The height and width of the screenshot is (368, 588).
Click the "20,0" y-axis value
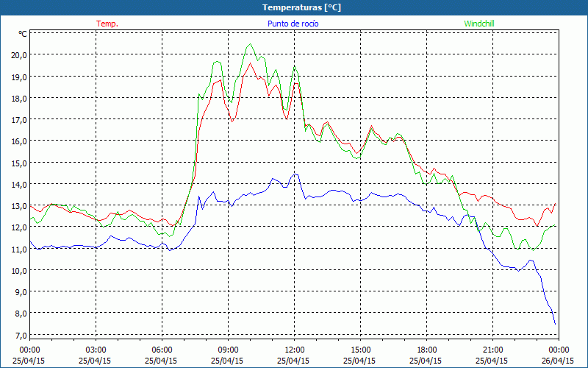click(x=20, y=55)
